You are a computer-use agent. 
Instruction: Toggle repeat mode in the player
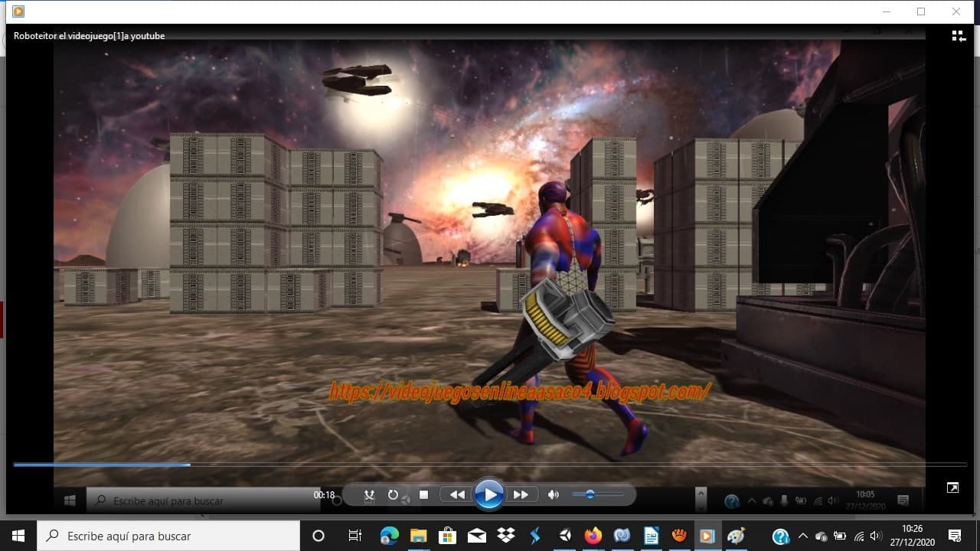click(x=393, y=495)
